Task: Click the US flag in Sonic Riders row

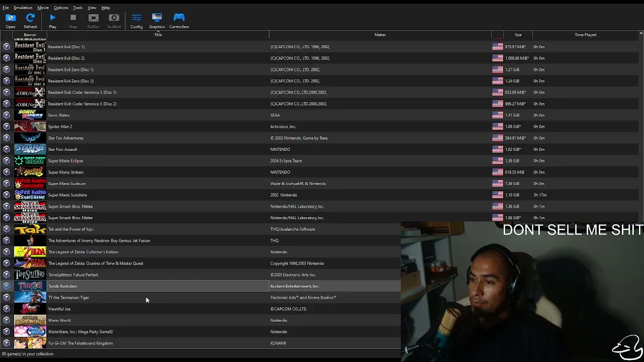Action: tap(498, 115)
